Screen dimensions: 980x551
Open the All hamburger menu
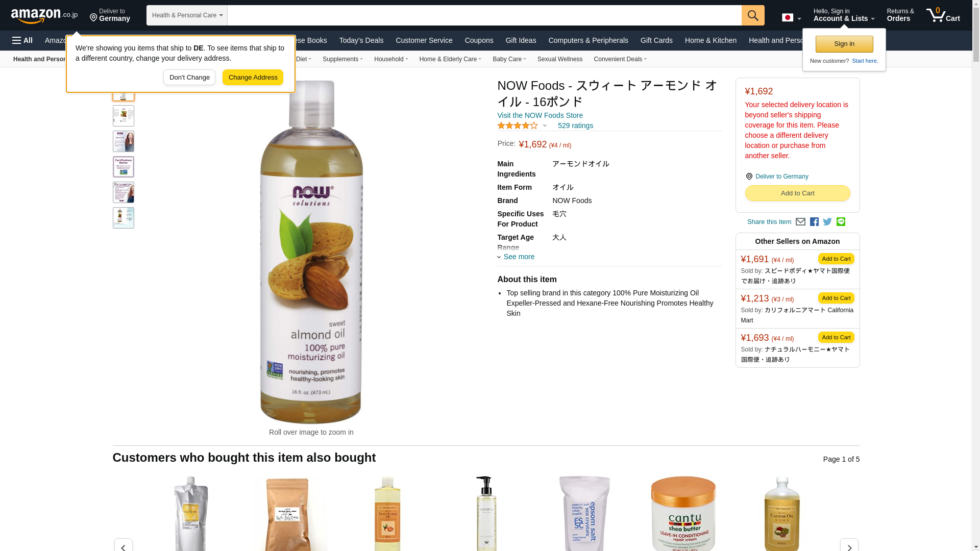coord(22,40)
